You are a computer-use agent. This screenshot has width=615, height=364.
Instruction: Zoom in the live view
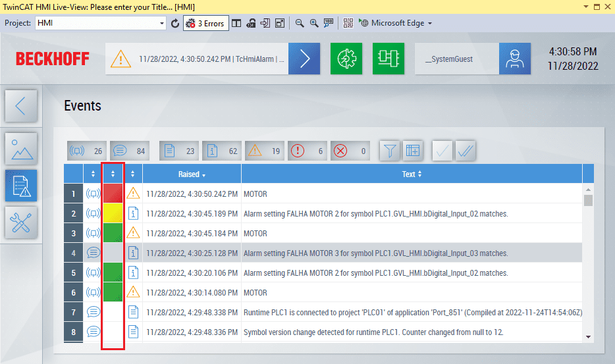pos(314,24)
